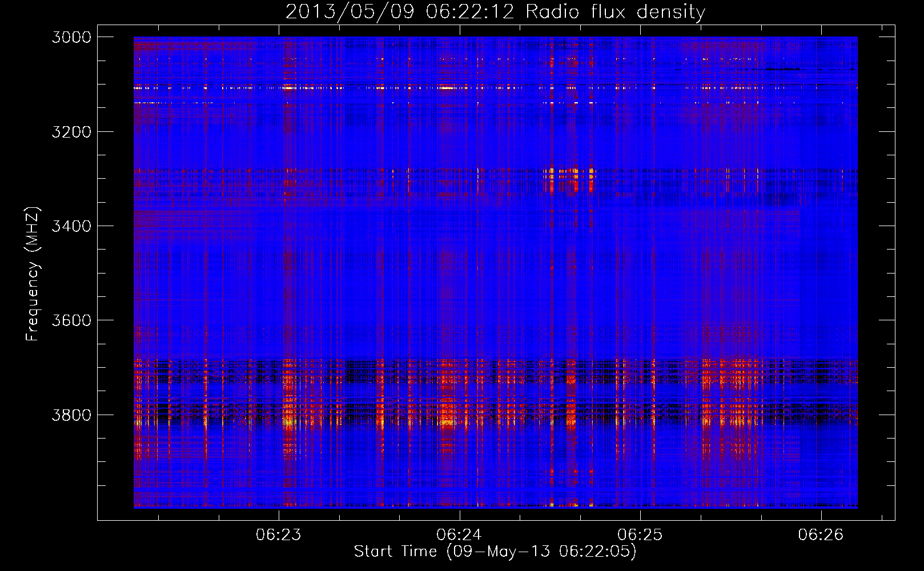
Task: Click the "Start Time (09-May-13 06:22:05)" axis title
Action: [495, 552]
